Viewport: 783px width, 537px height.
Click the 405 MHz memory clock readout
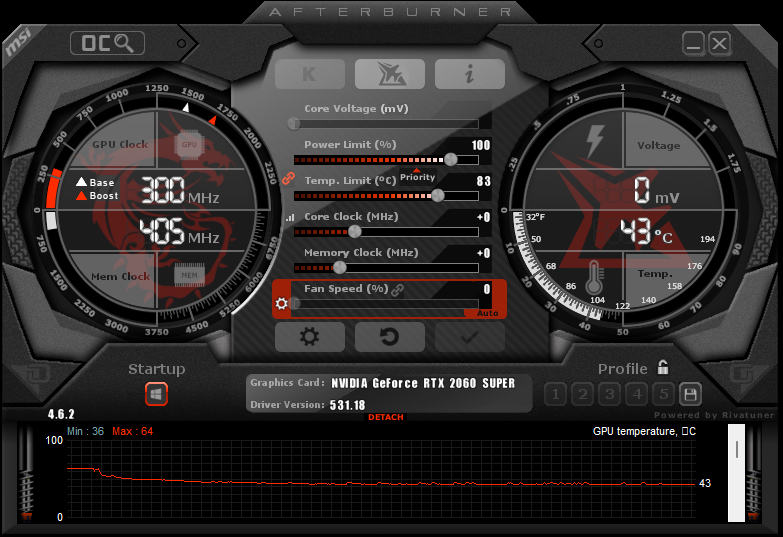[179, 232]
